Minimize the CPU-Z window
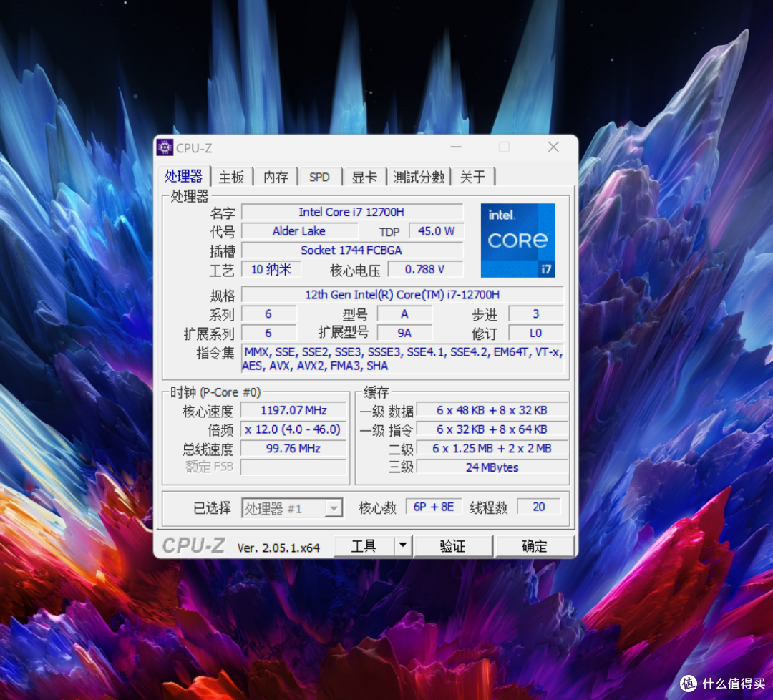The width and height of the screenshot is (773, 700). pos(456,147)
